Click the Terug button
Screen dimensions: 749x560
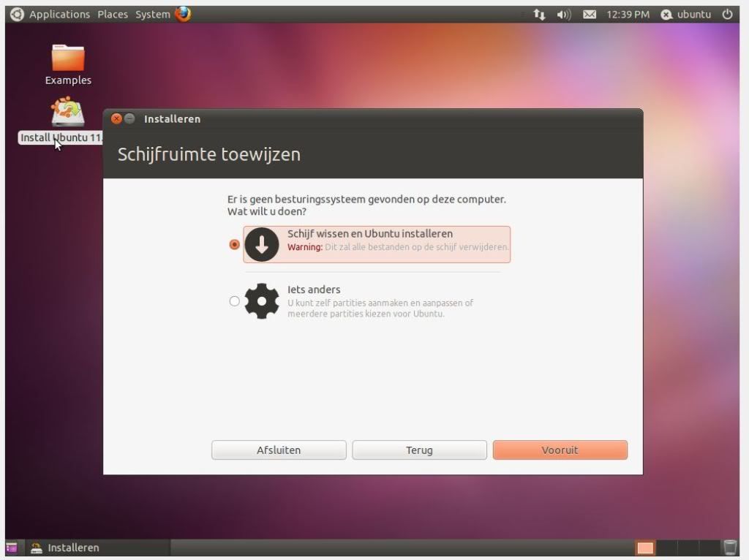pos(419,450)
